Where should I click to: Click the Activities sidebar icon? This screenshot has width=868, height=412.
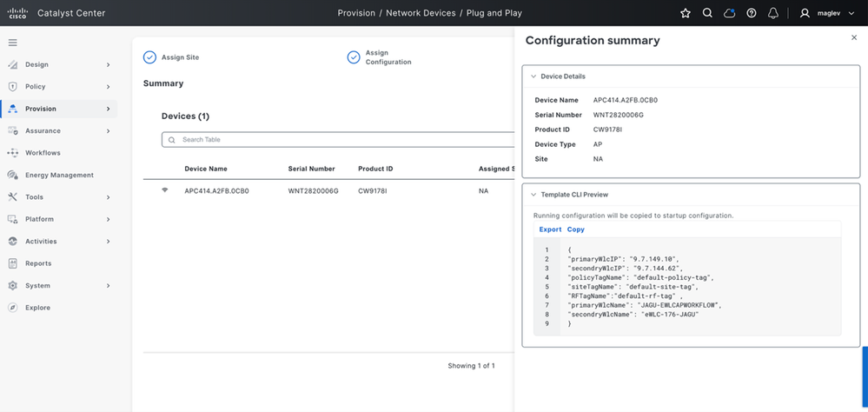click(x=13, y=242)
